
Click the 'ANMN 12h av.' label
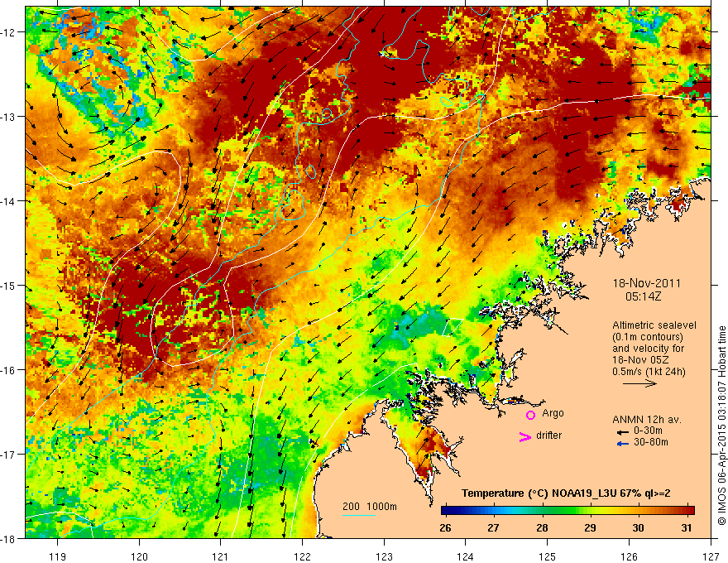click(647, 420)
